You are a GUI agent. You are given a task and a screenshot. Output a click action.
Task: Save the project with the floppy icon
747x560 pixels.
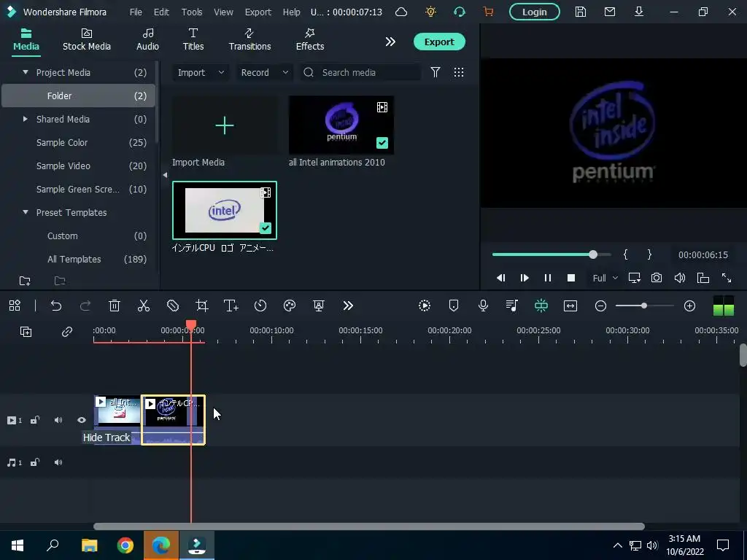click(580, 12)
